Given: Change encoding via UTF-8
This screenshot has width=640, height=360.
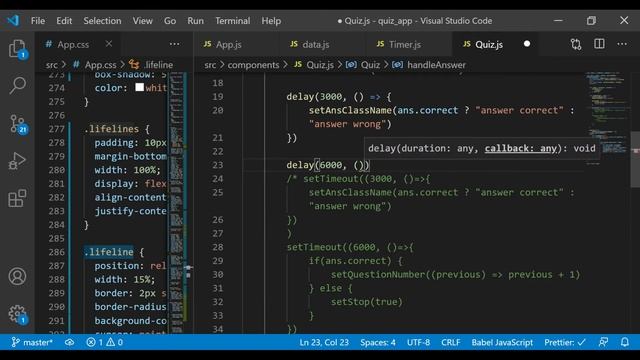Looking at the screenshot, I should pos(418,342).
